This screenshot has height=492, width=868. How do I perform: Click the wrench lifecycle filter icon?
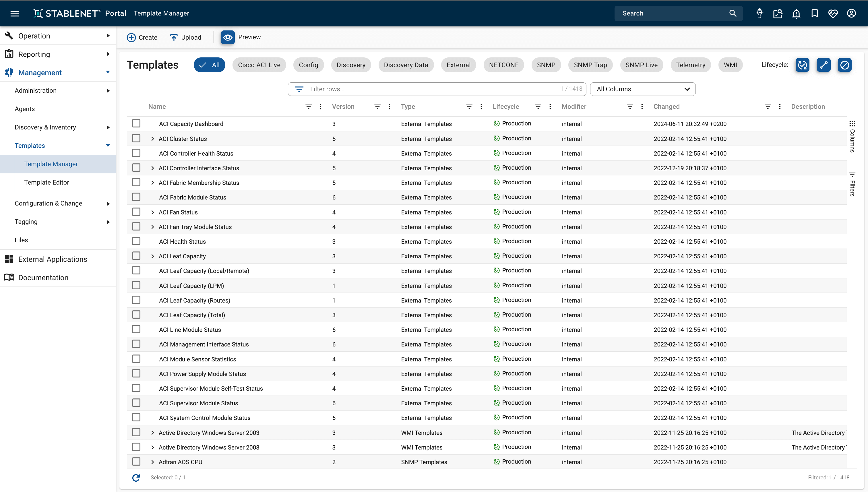coord(824,65)
